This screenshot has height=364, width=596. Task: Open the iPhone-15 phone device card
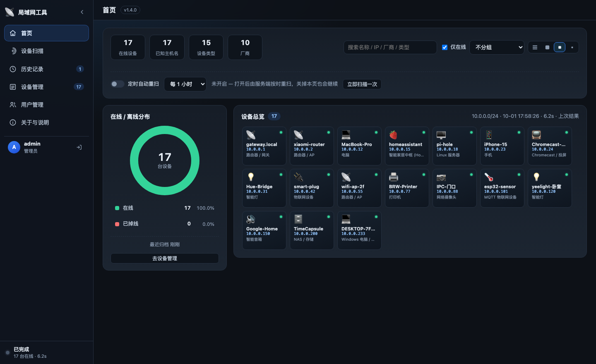tap(502, 146)
